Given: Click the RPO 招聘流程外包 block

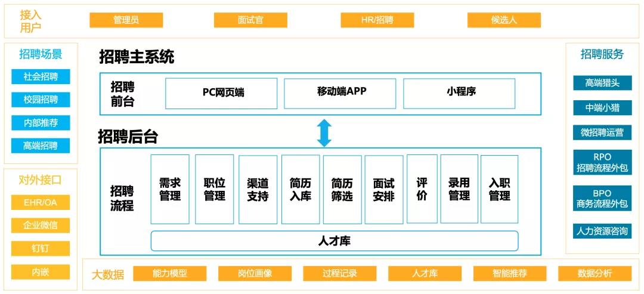Looking at the screenshot, I should click(x=602, y=163).
